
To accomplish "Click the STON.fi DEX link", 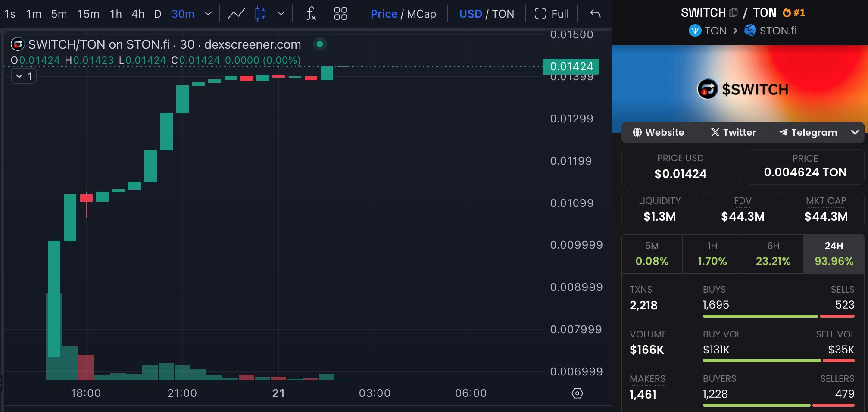I will [771, 31].
